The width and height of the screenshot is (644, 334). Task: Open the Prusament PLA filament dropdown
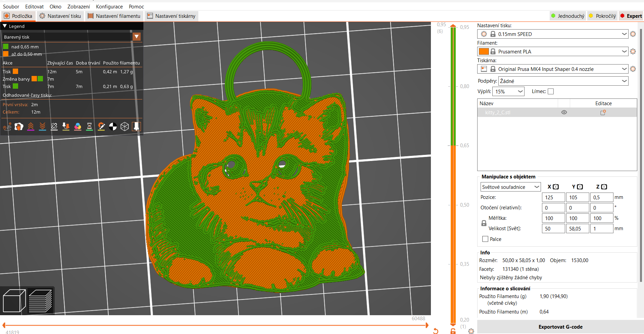tap(553, 51)
